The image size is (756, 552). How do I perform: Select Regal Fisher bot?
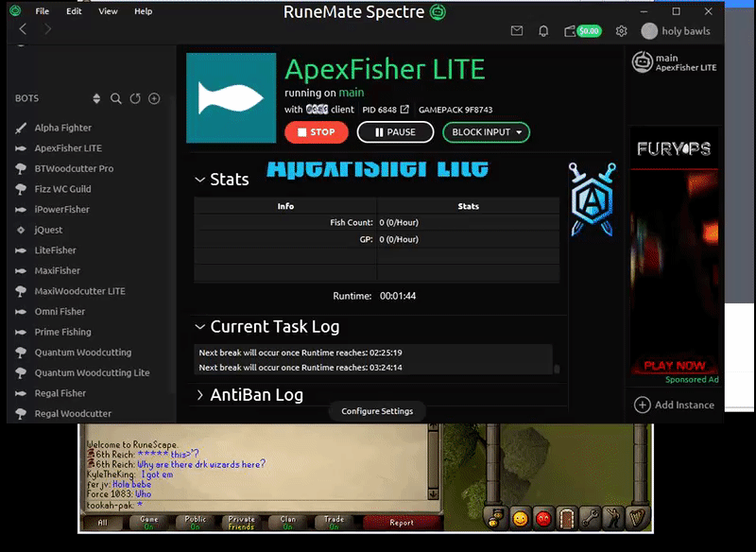click(60, 393)
